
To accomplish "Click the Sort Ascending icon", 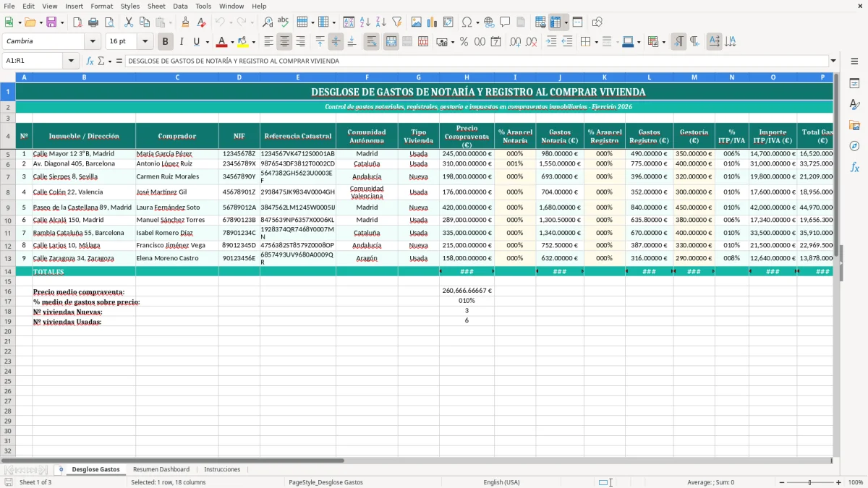I will point(365,22).
